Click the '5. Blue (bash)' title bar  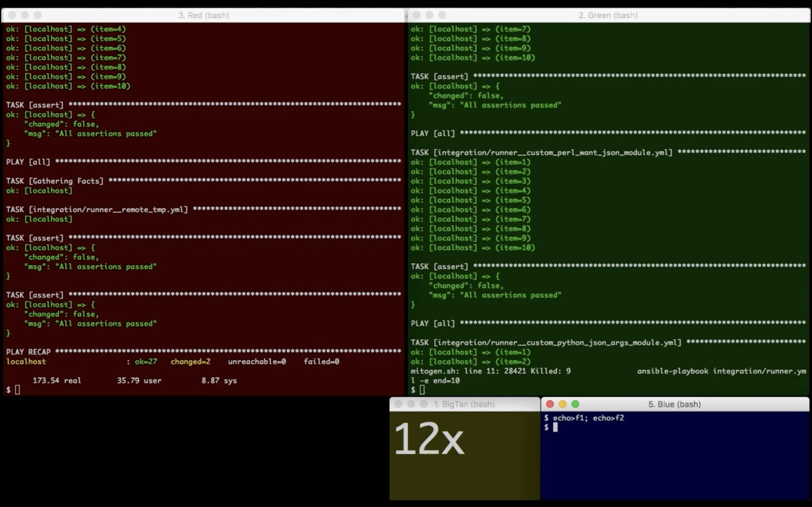(x=674, y=404)
